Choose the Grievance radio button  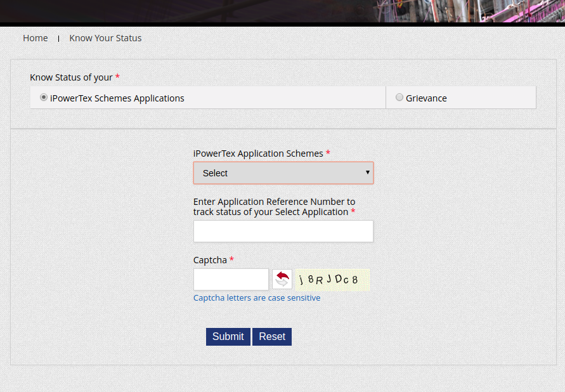tap(399, 98)
